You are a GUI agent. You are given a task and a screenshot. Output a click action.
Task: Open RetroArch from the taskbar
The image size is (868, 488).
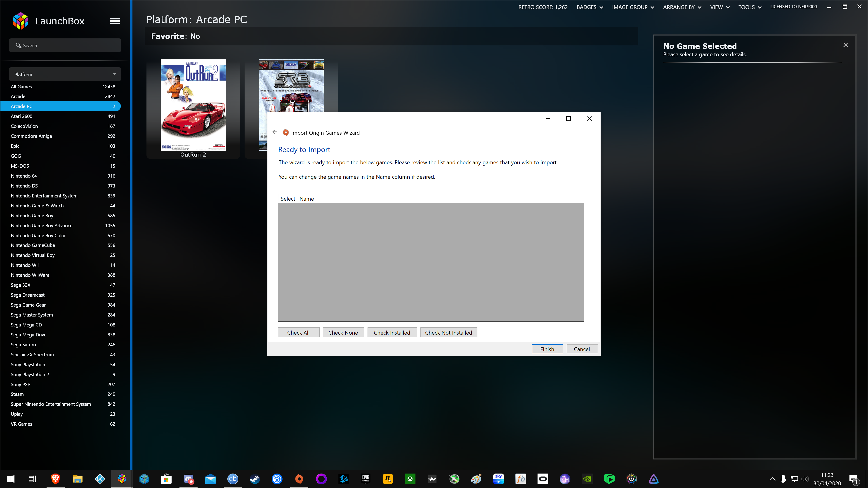(432, 479)
